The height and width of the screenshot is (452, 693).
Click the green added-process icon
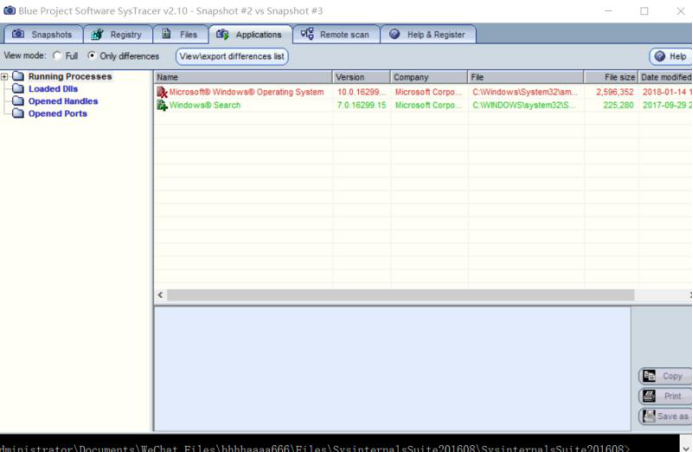[162, 105]
